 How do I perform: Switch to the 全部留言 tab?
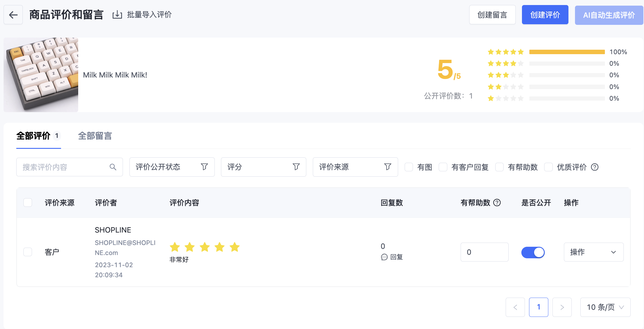(x=95, y=136)
